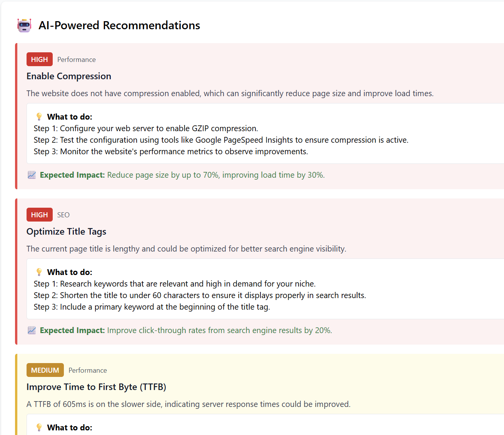The width and height of the screenshot is (504, 435).
Task: Click HIGH badge on Optimize Title Tags card
Action: tap(39, 215)
